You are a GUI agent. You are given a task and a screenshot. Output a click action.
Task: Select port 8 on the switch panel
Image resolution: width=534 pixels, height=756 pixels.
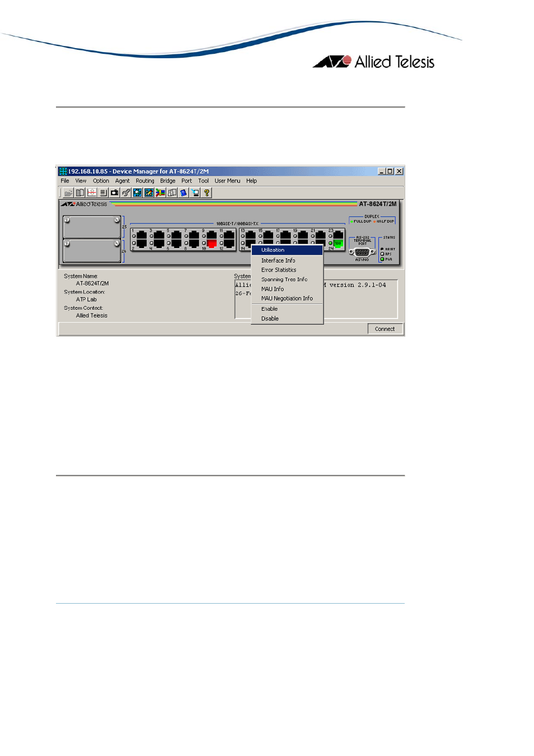[x=194, y=244]
